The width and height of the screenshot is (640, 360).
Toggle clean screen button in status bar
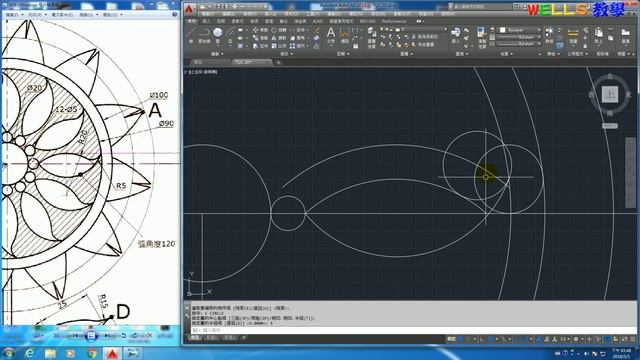click(624, 339)
